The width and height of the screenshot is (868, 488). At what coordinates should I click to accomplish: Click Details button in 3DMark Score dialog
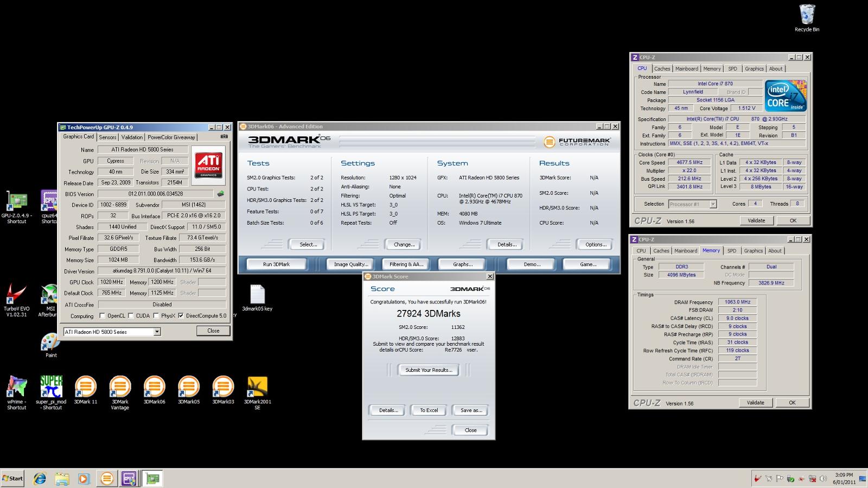point(388,410)
